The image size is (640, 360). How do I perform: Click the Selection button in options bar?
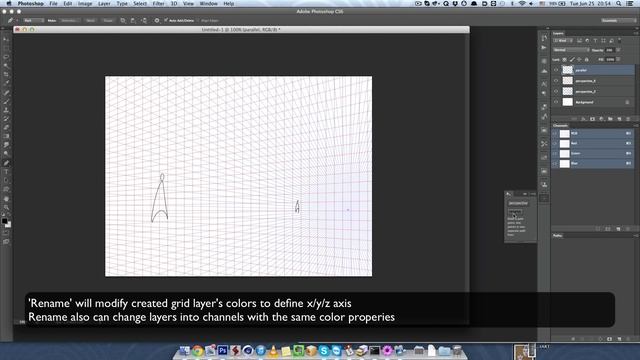69,20
